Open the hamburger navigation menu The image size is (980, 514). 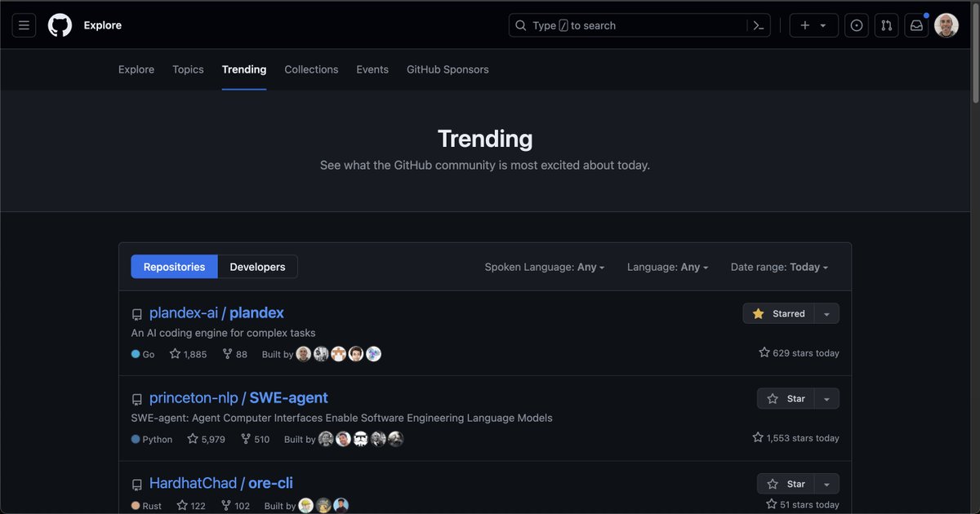pyautogui.click(x=24, y=25)
